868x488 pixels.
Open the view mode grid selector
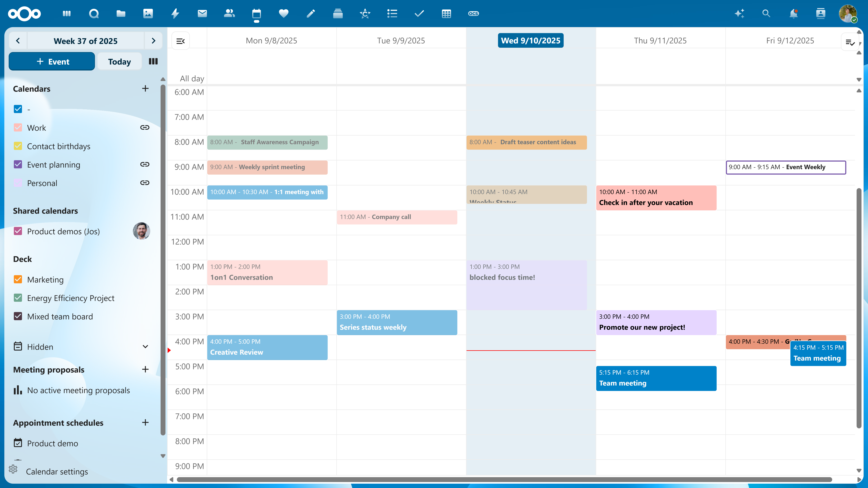pos(153,61)
